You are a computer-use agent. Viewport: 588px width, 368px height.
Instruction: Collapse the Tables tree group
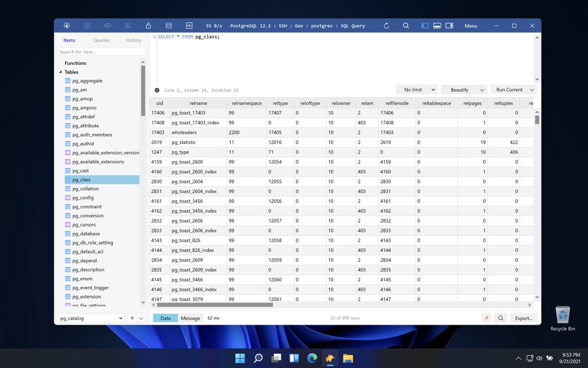(x=61, y=72)
